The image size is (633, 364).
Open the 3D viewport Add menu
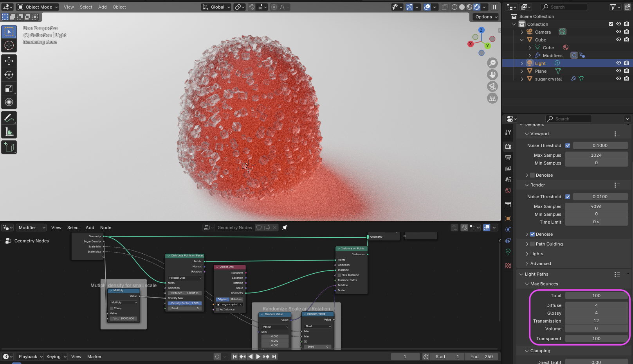pos(103,7)
